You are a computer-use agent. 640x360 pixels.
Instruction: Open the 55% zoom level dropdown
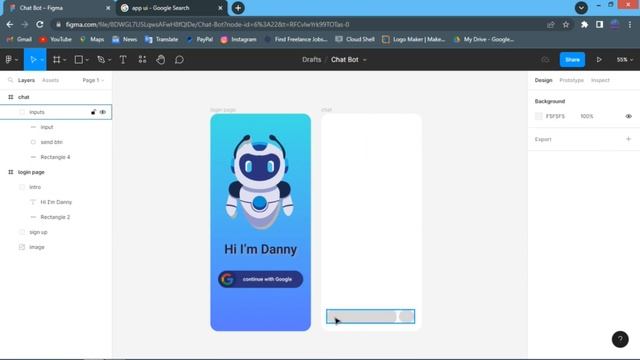(624, 60)
